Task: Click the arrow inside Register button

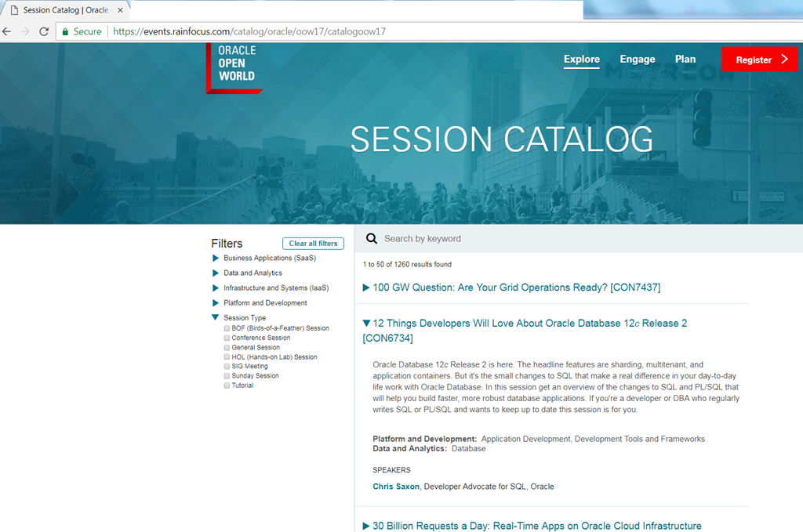Action: (784, 60)
